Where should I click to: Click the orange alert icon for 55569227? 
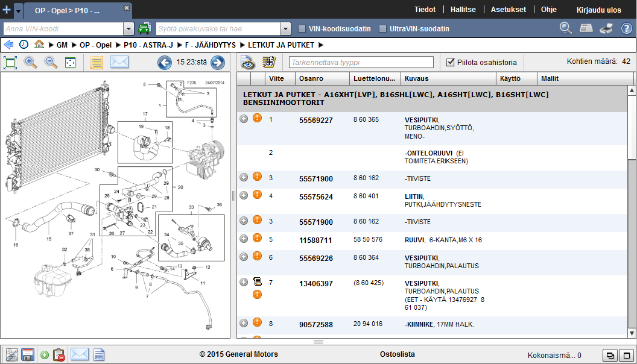point(257,118)
